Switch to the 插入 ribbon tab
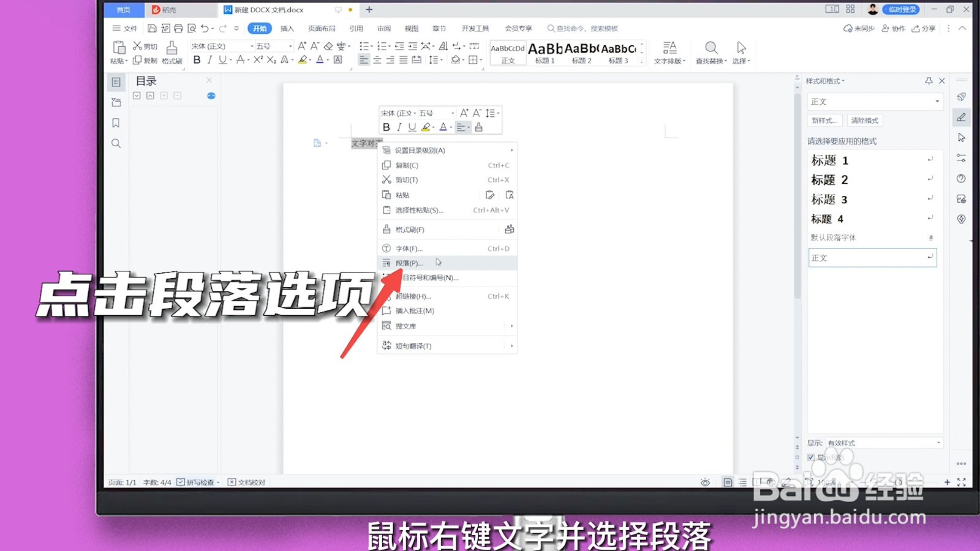This screenshot has height=551, width=980. (287, 28)
